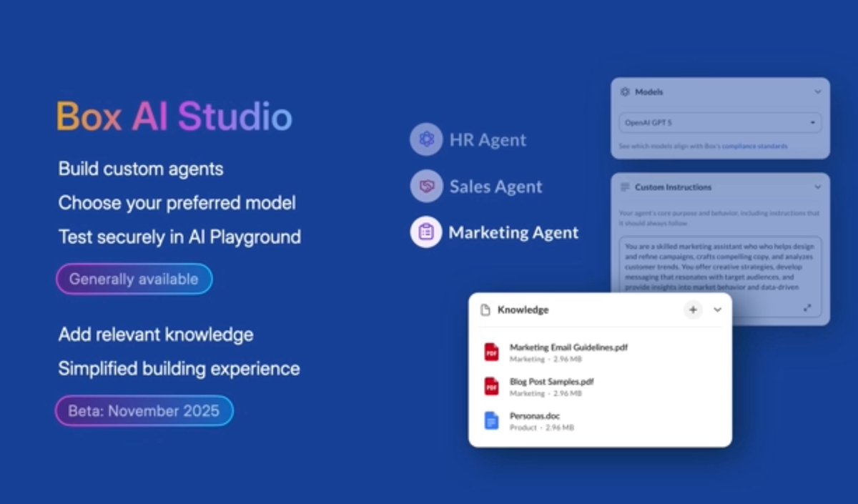Click the expand arrows on Custom Instructions textbox
The width and height of the screenshot is (858, 504).
808,307
